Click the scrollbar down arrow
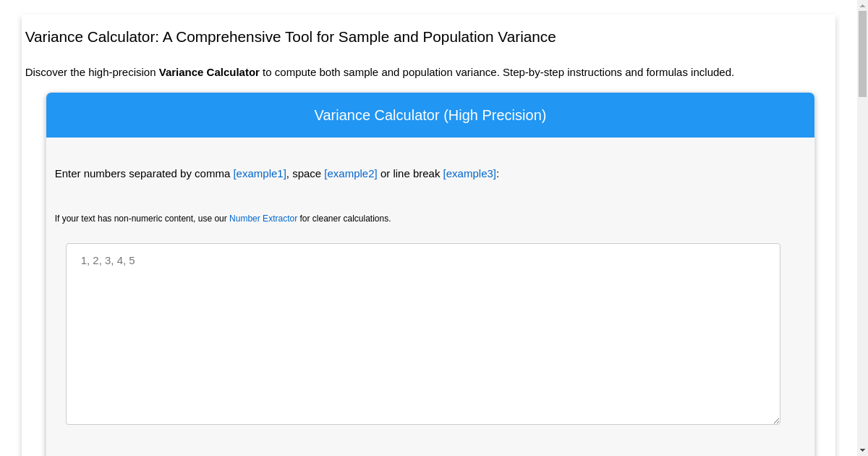This screenshot has width=868, height=456. click(861, 450)
